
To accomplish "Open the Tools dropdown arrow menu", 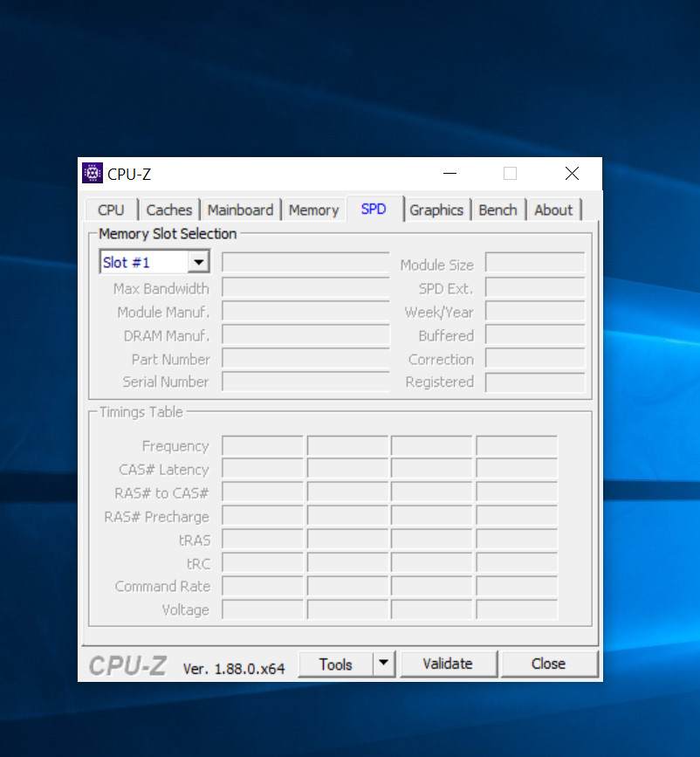I will pos(384,664).
